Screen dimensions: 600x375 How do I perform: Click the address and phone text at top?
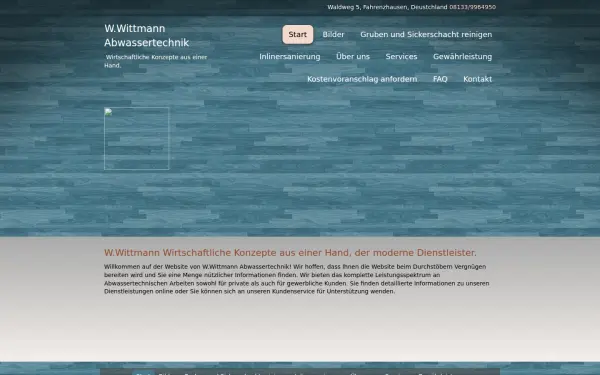pos(412,7)
